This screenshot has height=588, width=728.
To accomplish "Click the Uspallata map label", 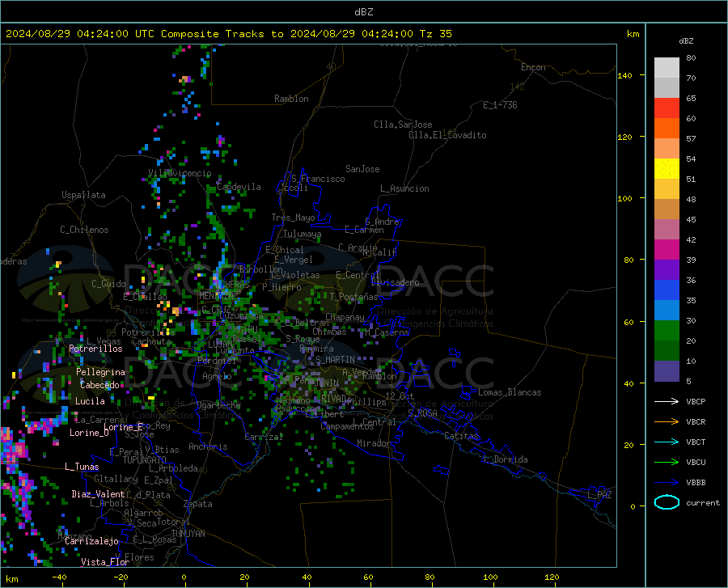I will (83, 195).
